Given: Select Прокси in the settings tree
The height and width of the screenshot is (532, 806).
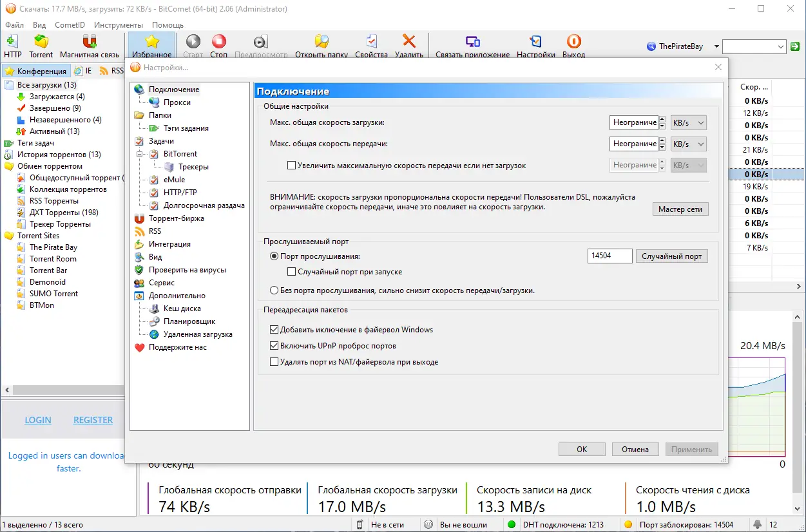Looking at the screenshot, I should 176,102.
